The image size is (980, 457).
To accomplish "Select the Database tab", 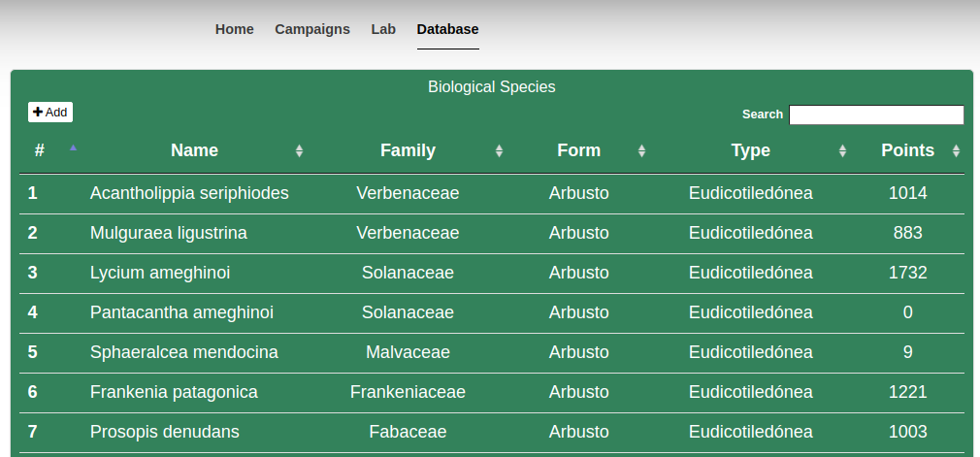I will (x=447, y=29).
